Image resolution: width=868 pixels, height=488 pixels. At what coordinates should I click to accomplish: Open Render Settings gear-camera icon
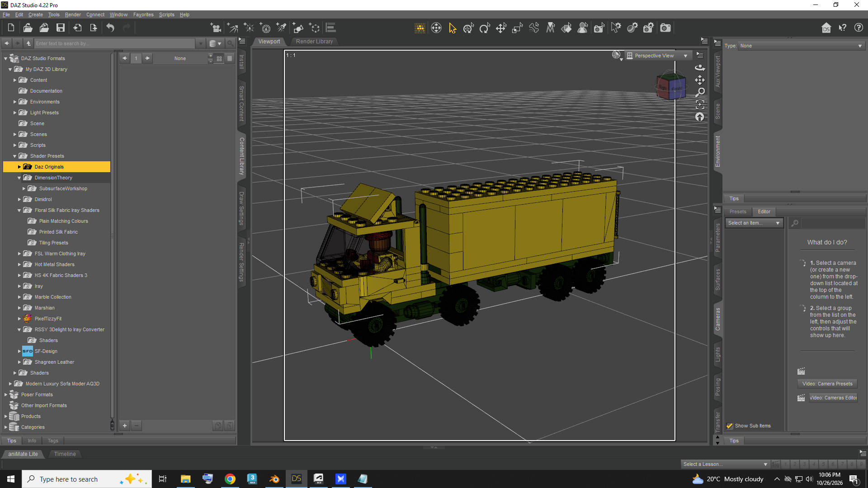(649, 28)
